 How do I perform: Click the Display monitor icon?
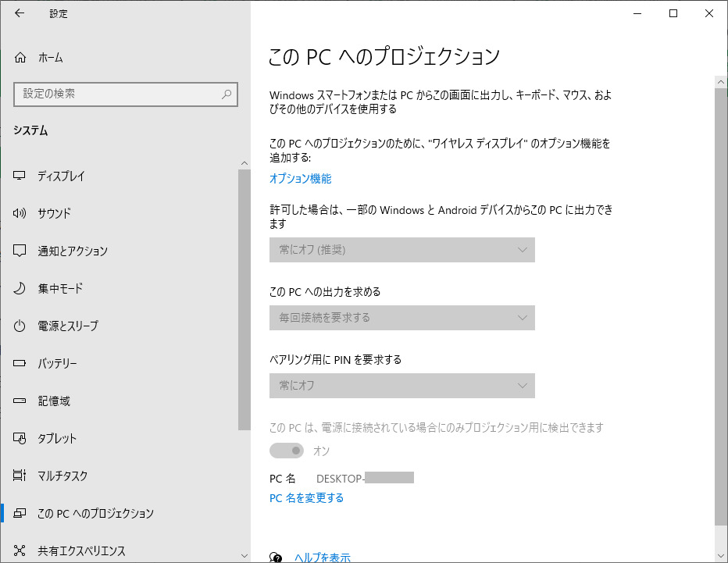coord(20,176)
